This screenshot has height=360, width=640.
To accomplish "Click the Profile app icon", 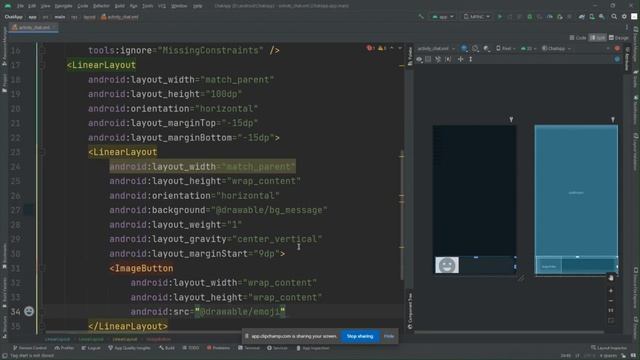I will [550, 17].
